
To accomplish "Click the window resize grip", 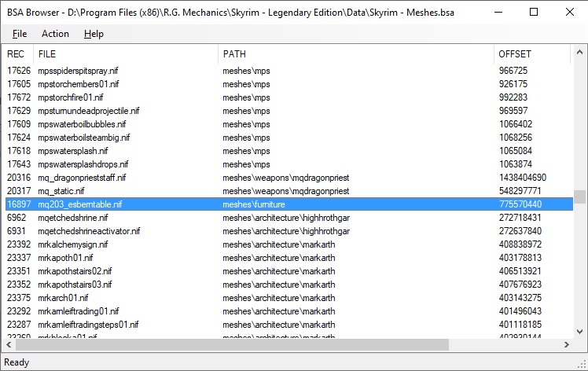I will [x=582, y=363].
